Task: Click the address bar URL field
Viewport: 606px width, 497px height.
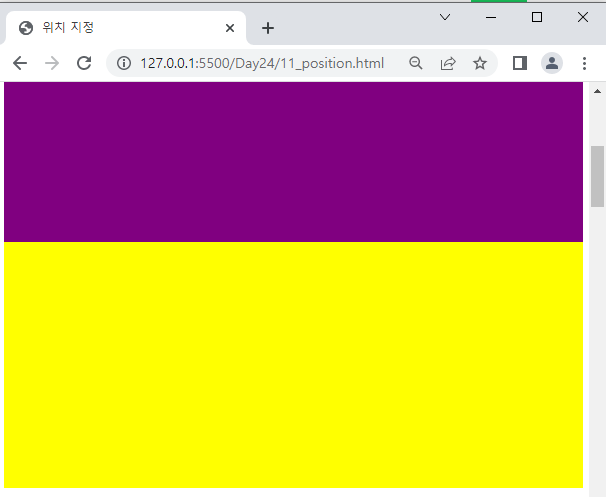Action: pyautogui.click(x=262, y=63)
